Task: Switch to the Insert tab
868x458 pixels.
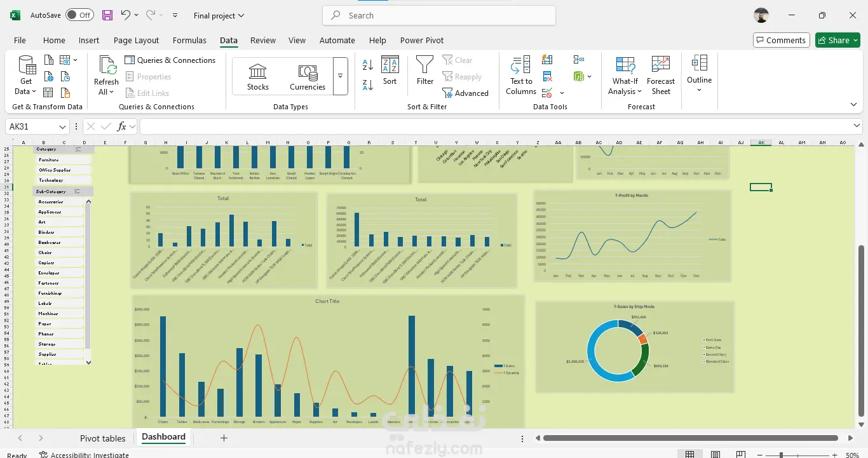Action: 89,40
